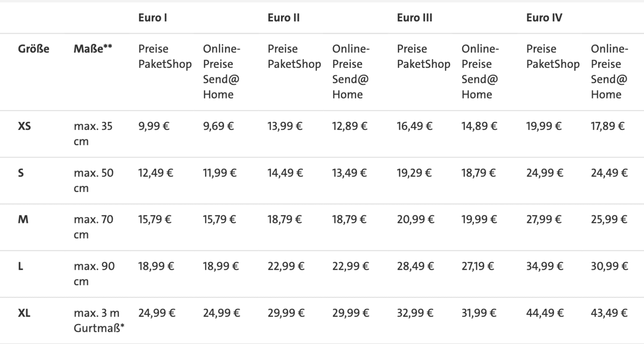This screenshot has height=344, width=644.
Task: Select the max. 3 m Gurtmaß cell
Action: [x=99, y=321]
